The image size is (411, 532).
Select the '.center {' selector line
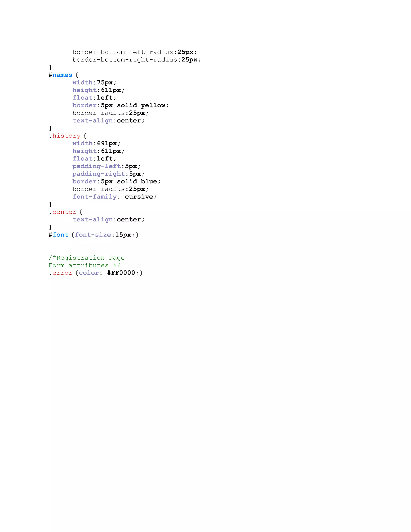point(65,212)
